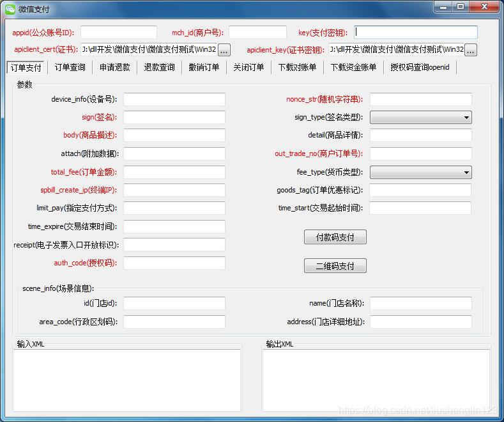Focus the appid input field
Viewport: 504px width, 422px height.
(119, 33)
